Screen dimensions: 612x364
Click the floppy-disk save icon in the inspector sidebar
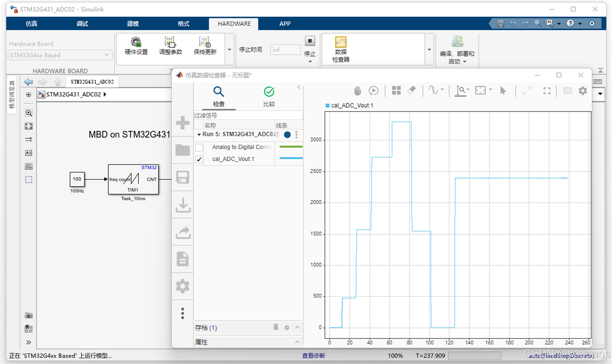[x=183, y=177]
